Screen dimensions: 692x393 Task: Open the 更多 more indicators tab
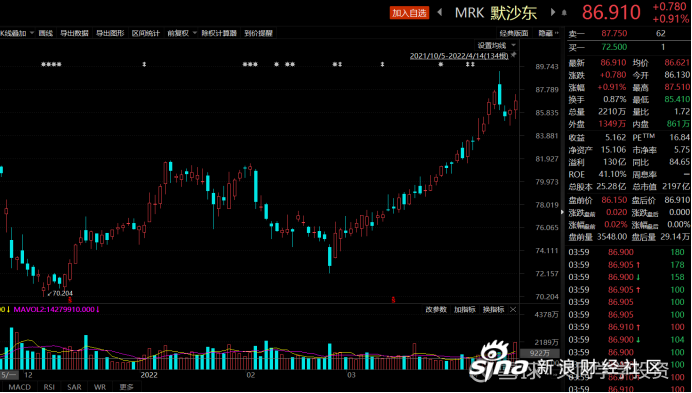click(126, 387)
